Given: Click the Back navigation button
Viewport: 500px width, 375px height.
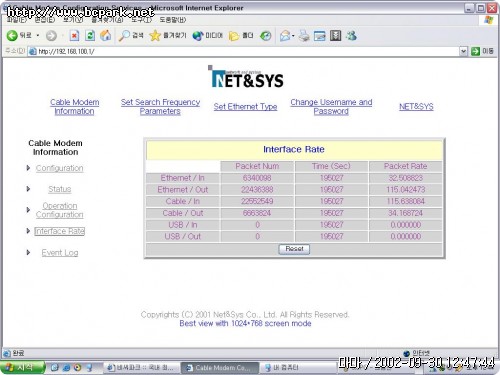Looking at the screenshot, I should [19, 35].
